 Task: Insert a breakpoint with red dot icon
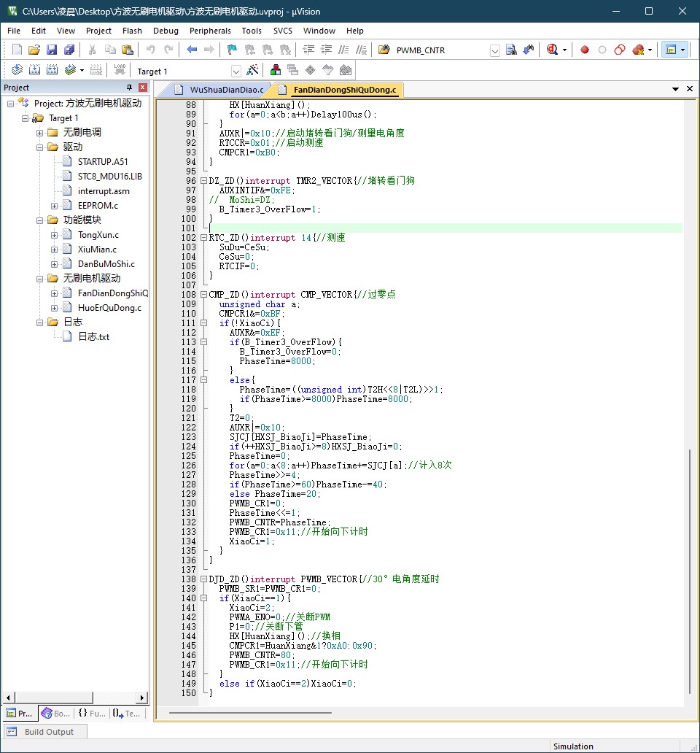584,50
